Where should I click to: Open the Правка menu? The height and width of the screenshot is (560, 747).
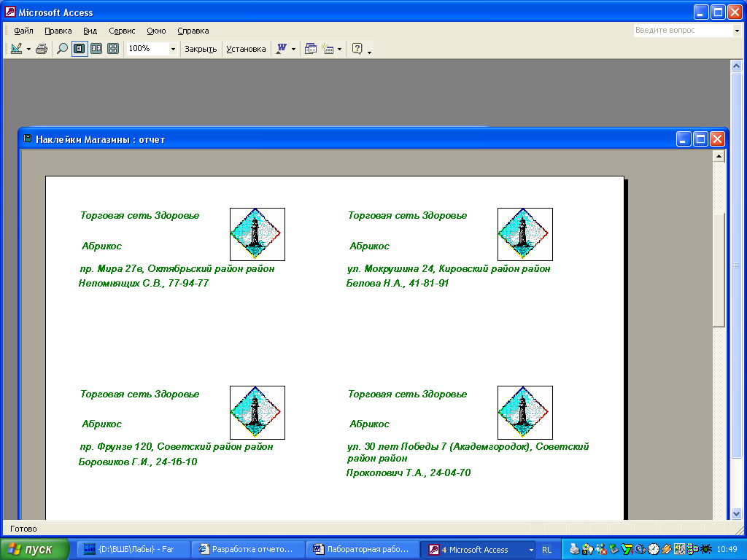58,31
